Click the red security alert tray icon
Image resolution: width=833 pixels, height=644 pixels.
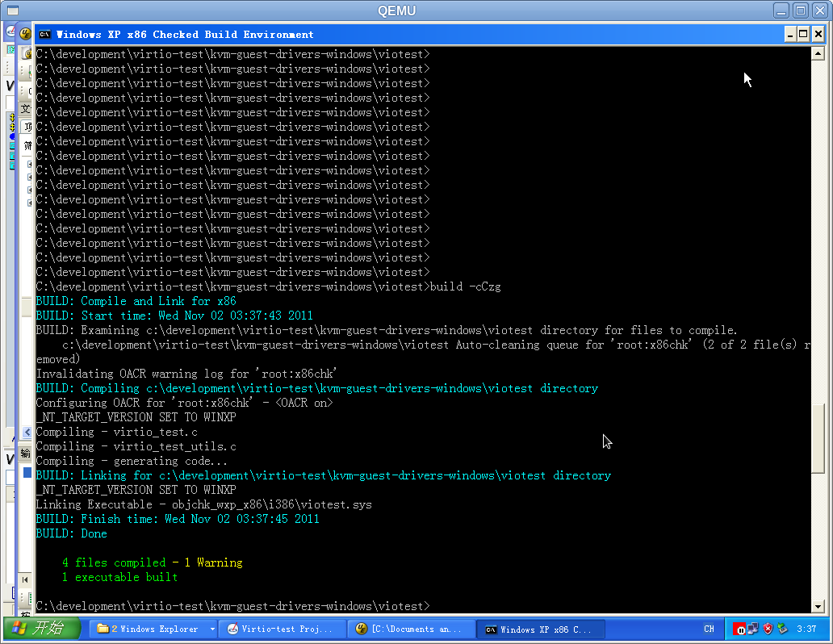pyautogui.click(x=739, y=629)
